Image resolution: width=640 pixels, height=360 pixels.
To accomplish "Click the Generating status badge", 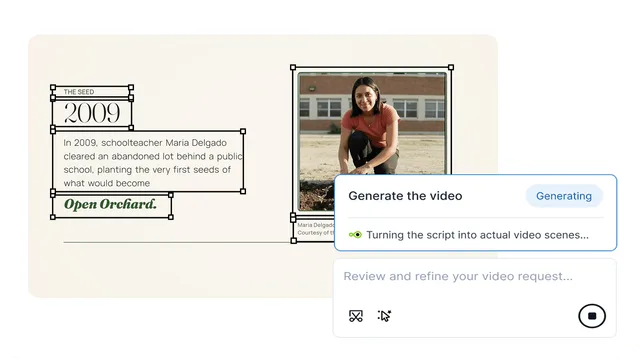I will point(564,196).
